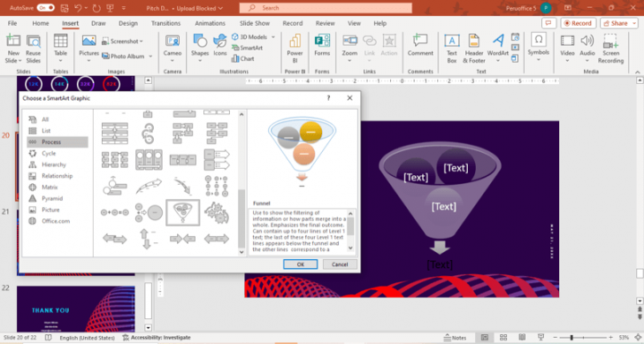
Task: Open the WordArt gallery
Action: click(x=498, y=49)
